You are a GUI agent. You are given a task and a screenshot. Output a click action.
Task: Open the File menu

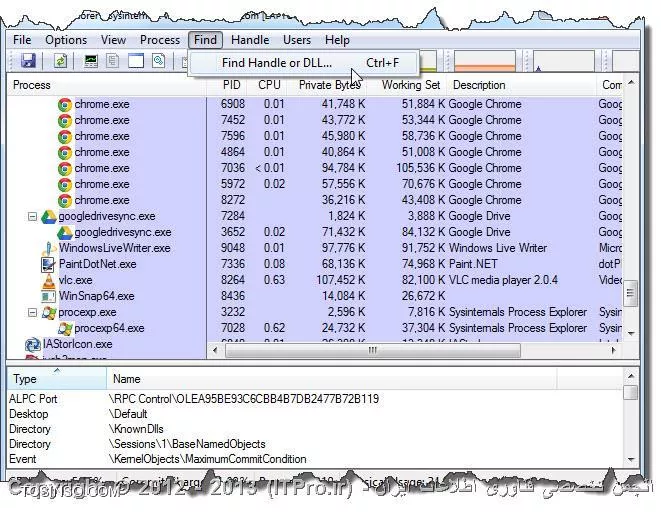pyautogui.click(x=22, y=40)
